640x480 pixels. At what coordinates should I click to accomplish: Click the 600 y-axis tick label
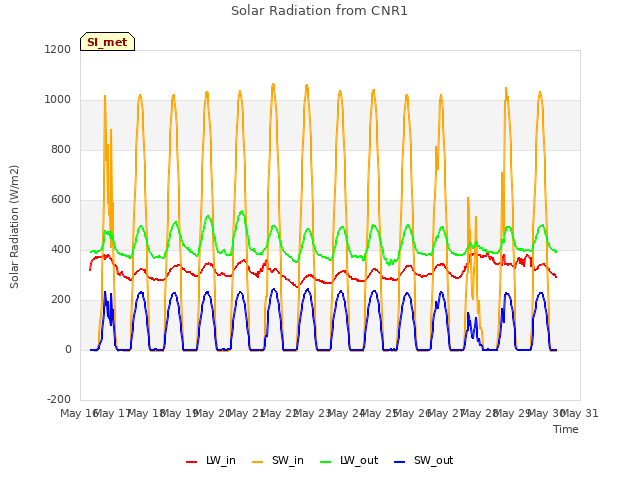tap(61, 200)
